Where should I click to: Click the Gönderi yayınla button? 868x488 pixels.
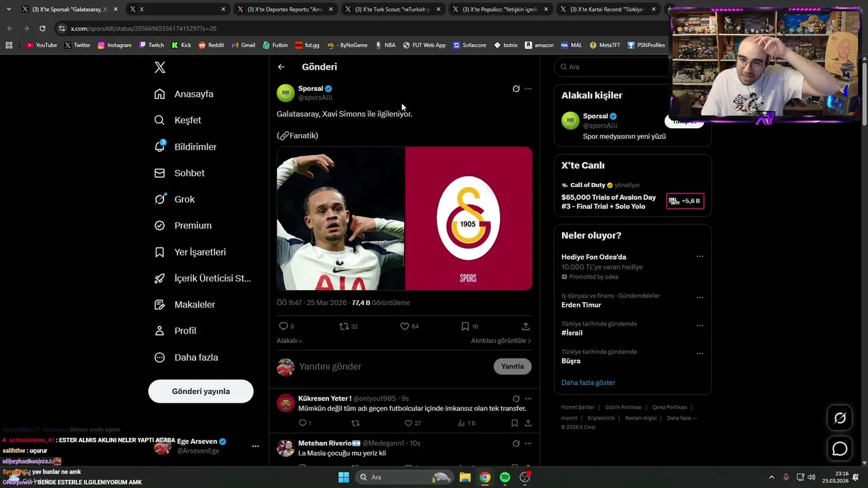(x=201, y=391)
